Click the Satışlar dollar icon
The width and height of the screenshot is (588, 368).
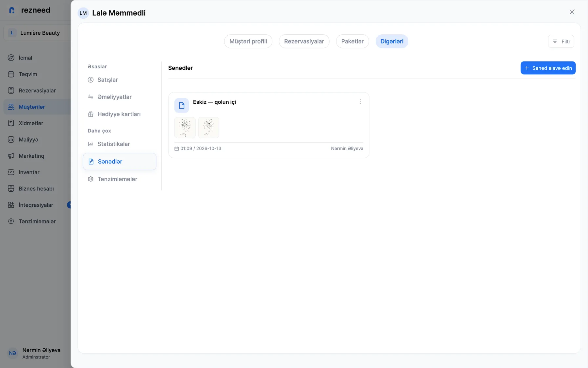click(x=91, y=80)
